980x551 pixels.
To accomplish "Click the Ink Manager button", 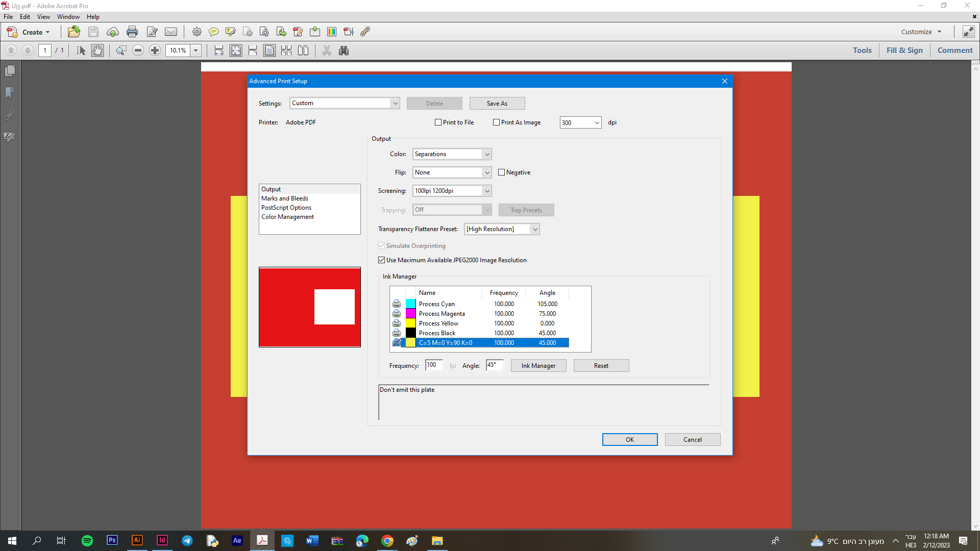I will point(538,366).
